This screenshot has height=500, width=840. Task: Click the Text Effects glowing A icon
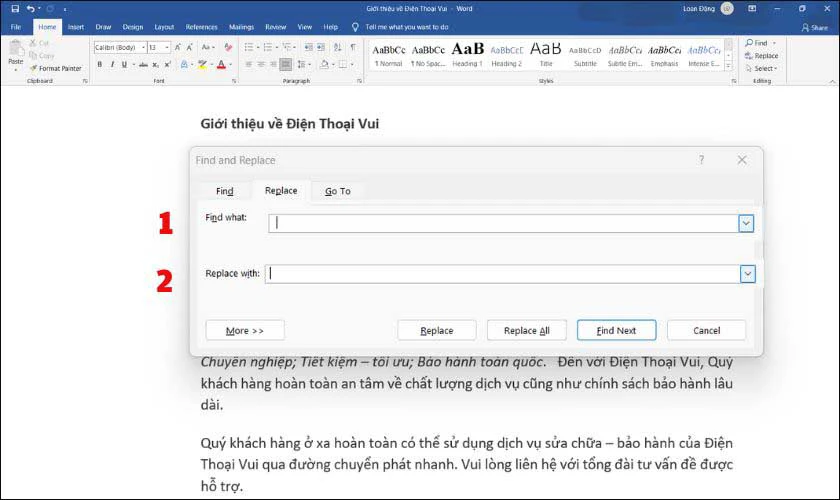pos(184,64)
